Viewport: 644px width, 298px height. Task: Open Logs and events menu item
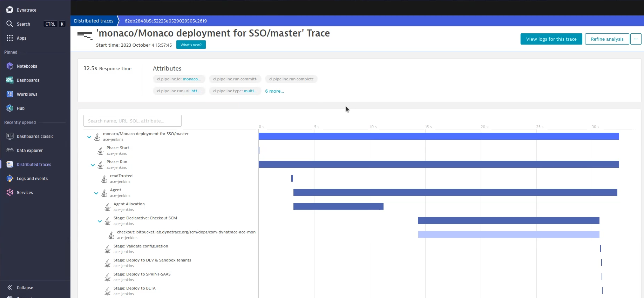pyautogui.click(x=32, y=179)
